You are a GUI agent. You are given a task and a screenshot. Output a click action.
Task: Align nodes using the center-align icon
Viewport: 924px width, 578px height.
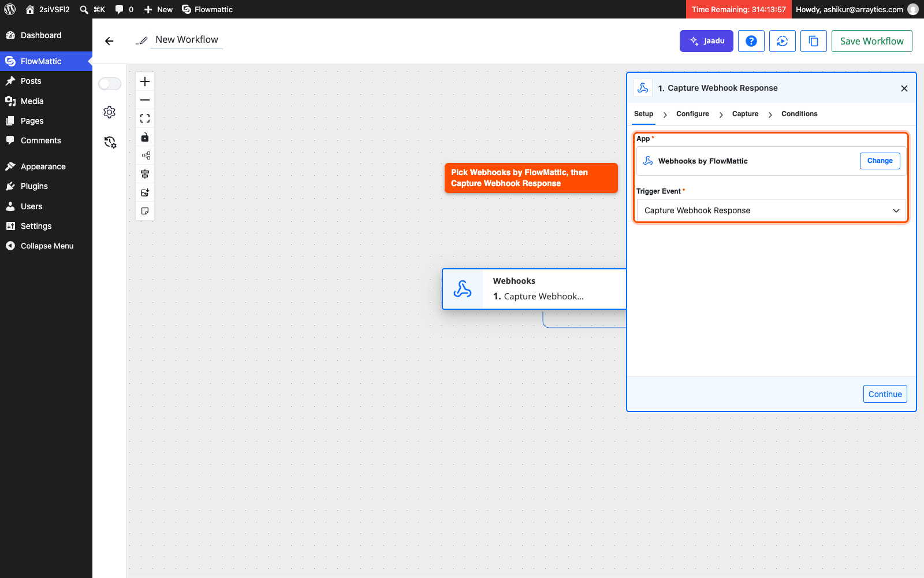[x=145, y=174]
